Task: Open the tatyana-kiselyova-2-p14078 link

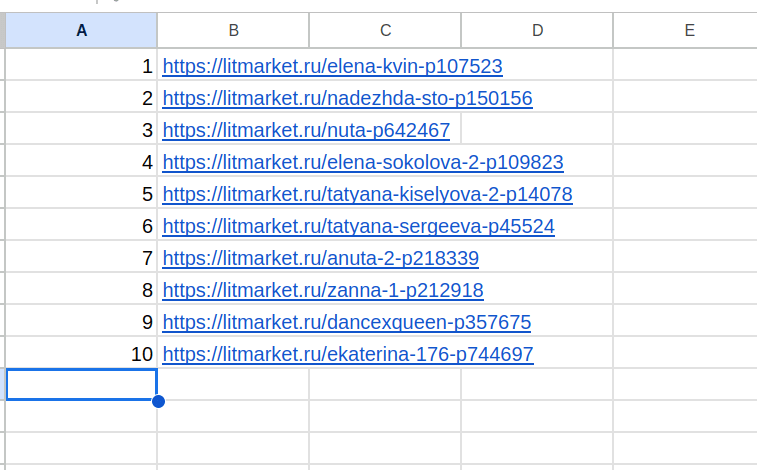Action: [367, 195]
